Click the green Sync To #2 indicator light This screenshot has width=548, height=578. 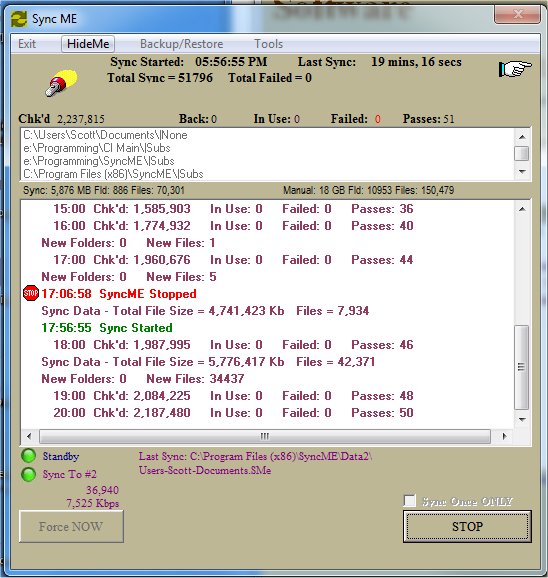click(x=28, y=474)
